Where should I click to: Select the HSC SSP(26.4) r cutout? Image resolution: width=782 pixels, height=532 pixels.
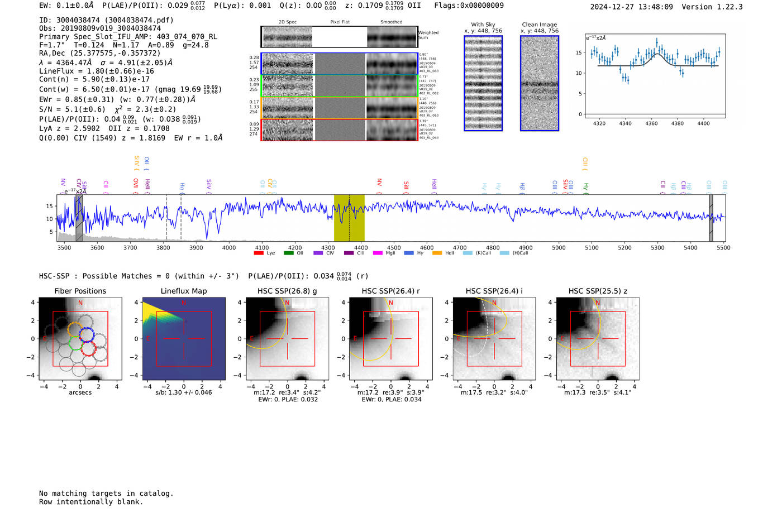coord(390,339)
